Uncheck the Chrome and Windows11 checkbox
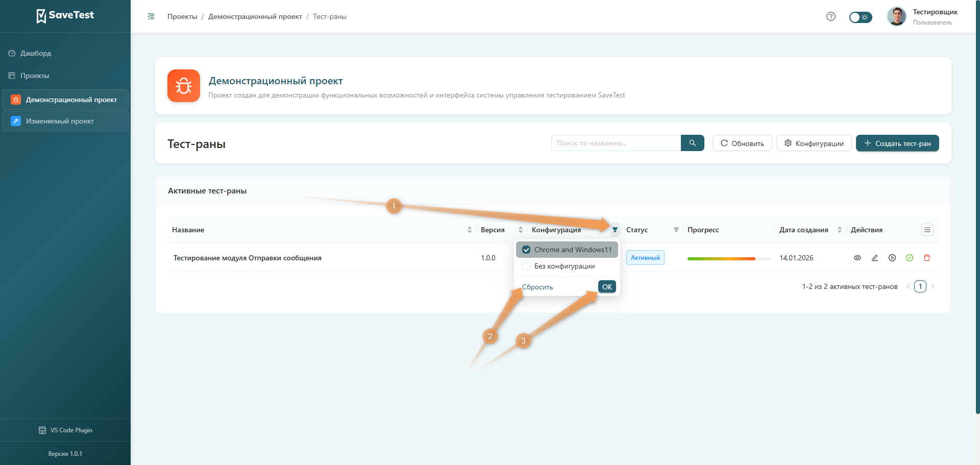Viewport: 980px width, 465px height. (526, 250)
